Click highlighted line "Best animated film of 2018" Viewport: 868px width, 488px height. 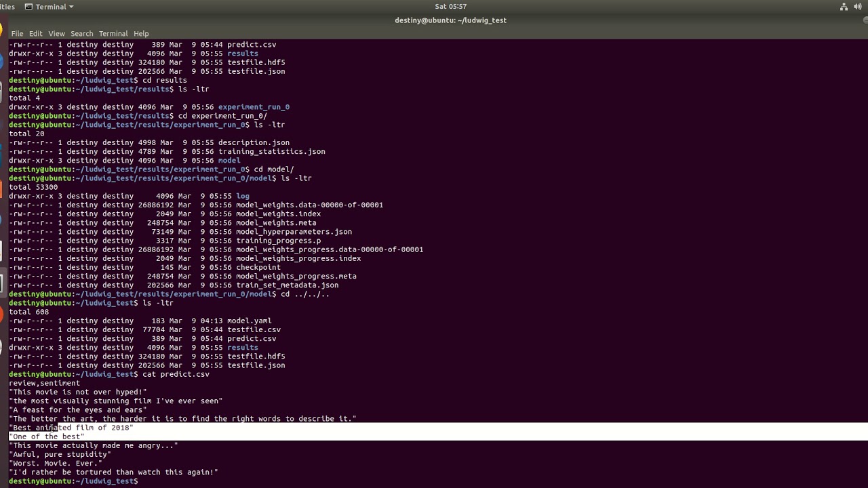click(x=71, y=428)
